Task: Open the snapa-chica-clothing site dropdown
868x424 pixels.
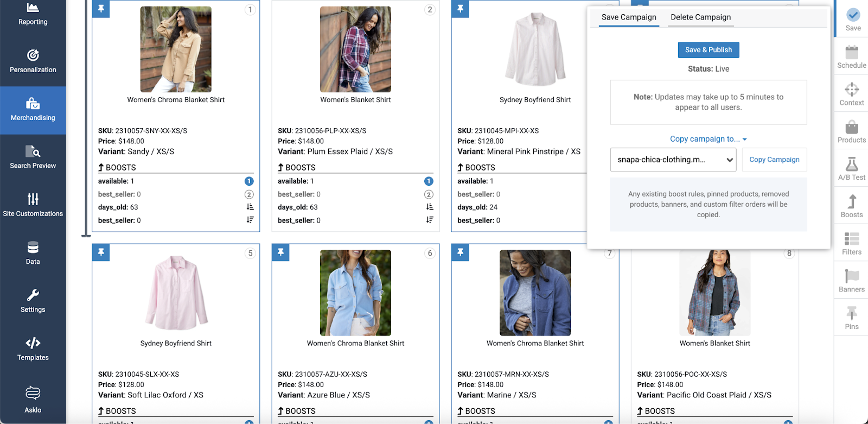Action: coord(673,160)
